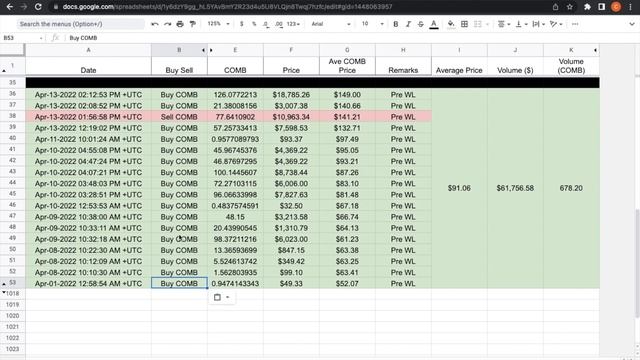Screen dimensions: 640x360
Task: Click the Volume ($) header cell
Action: tap(515, 66)
